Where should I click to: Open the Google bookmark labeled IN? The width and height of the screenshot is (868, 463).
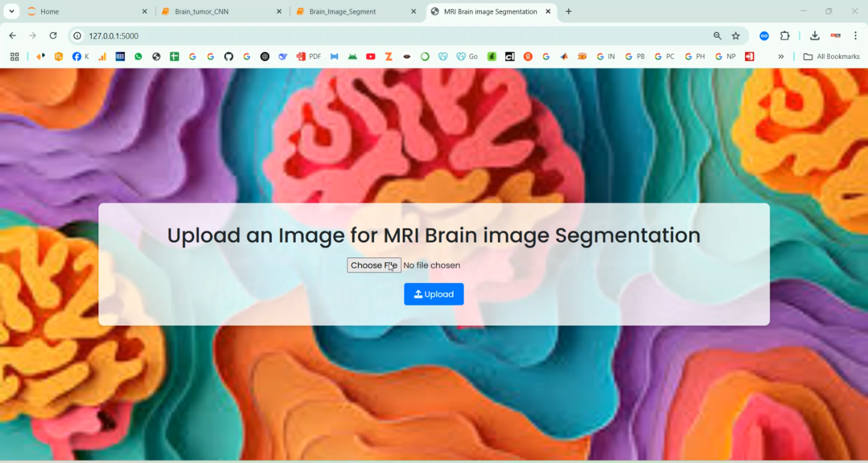tap(605, 57)
